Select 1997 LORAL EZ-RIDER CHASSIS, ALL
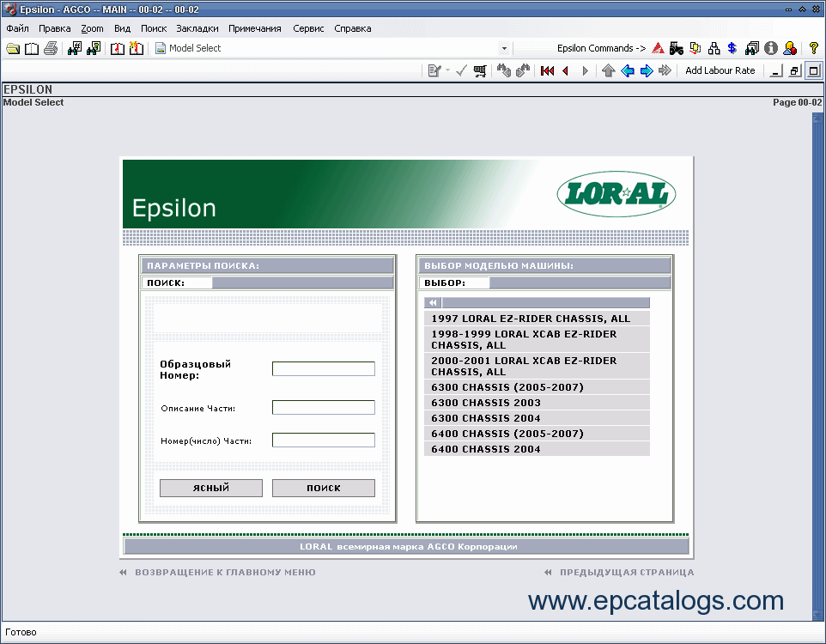This screenshot has height=644, width=826. point(537,319)
